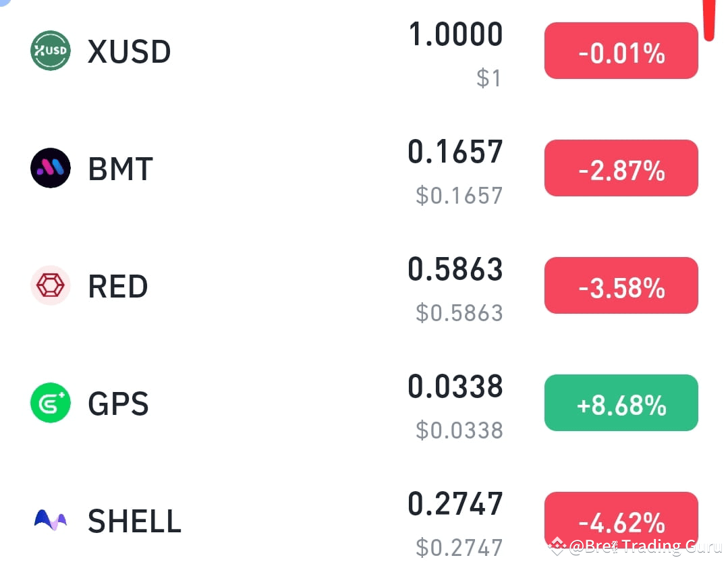Click the -2.87% badge next to BMT
This screenshot has height=562, width=728.
[620, 168]
